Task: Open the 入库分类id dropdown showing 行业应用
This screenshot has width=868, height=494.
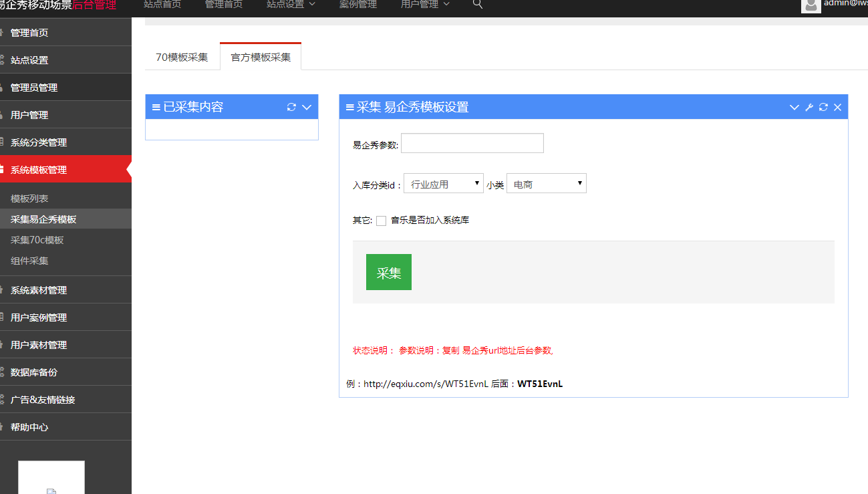Action: click(x=443, y=182)
